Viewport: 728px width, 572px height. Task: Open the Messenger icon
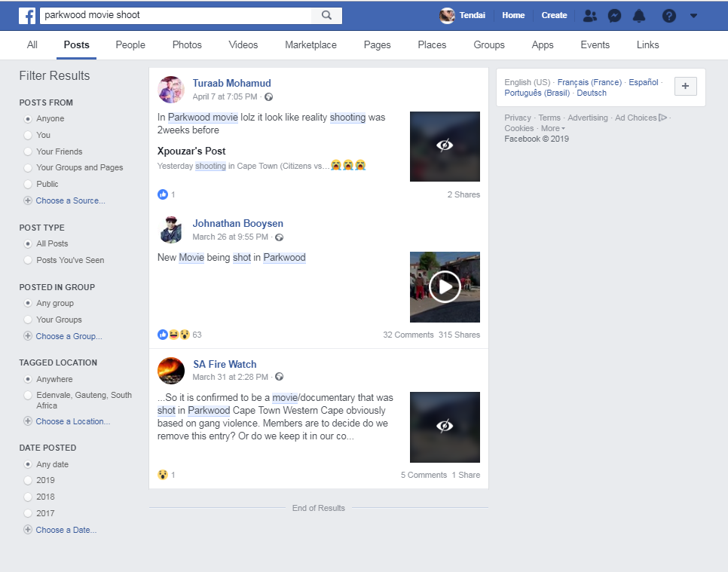click(x=614, y=16)
